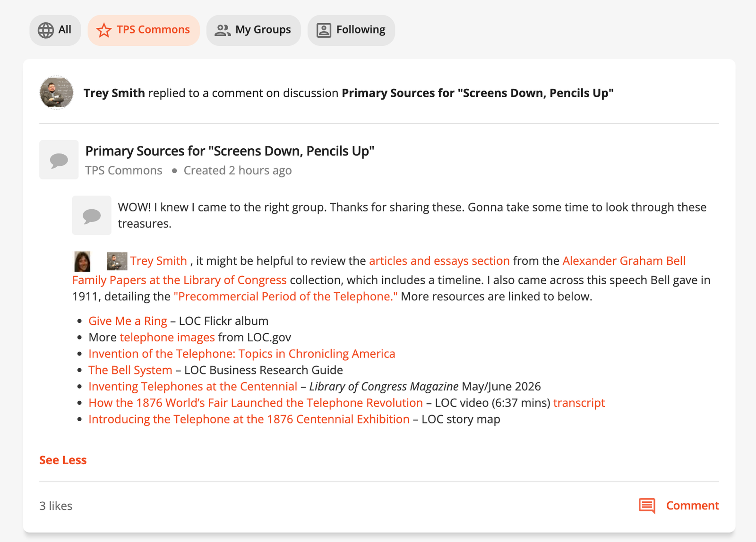
Task: Click the star icon in TPS Commons
Action: [104, 30]
